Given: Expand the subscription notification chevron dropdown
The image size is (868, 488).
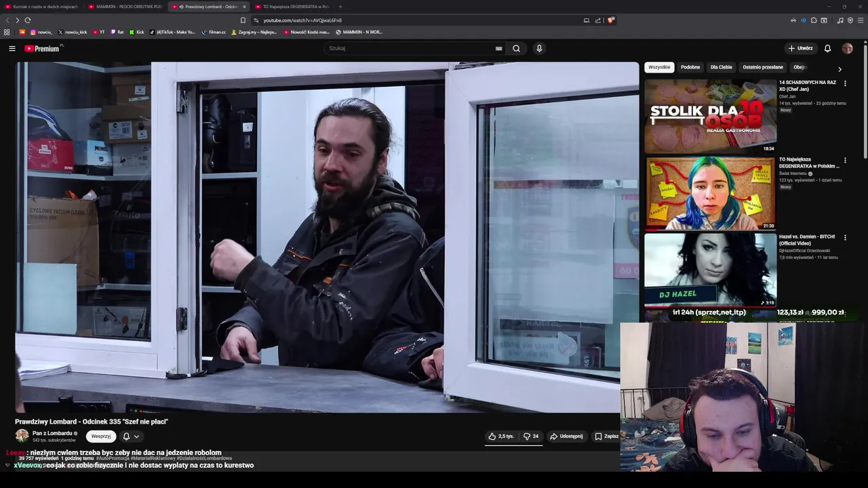Looking at the screenshot, I should click(x=136, y=436).
